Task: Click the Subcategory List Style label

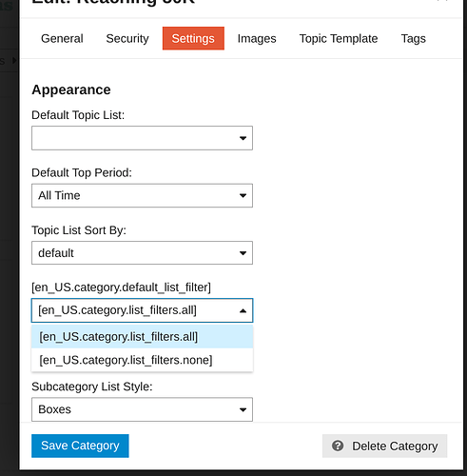Action: point(92,387)
